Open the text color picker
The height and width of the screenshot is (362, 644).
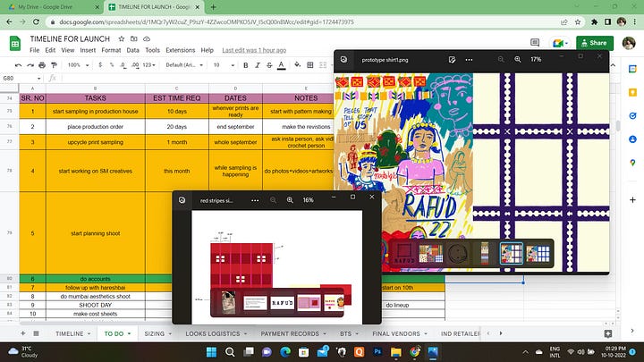coord(282,65)
